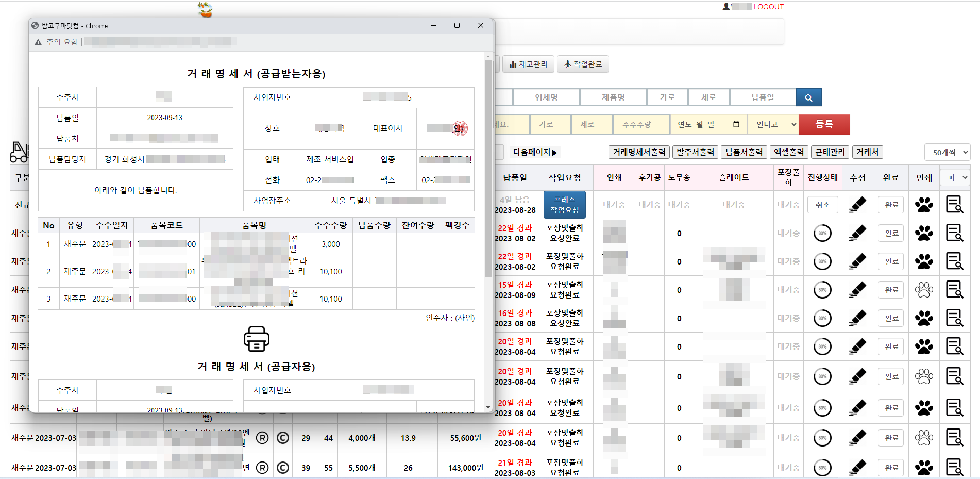Click the outlined paw icon in the 15일 경과 row

tap(924, 290)
